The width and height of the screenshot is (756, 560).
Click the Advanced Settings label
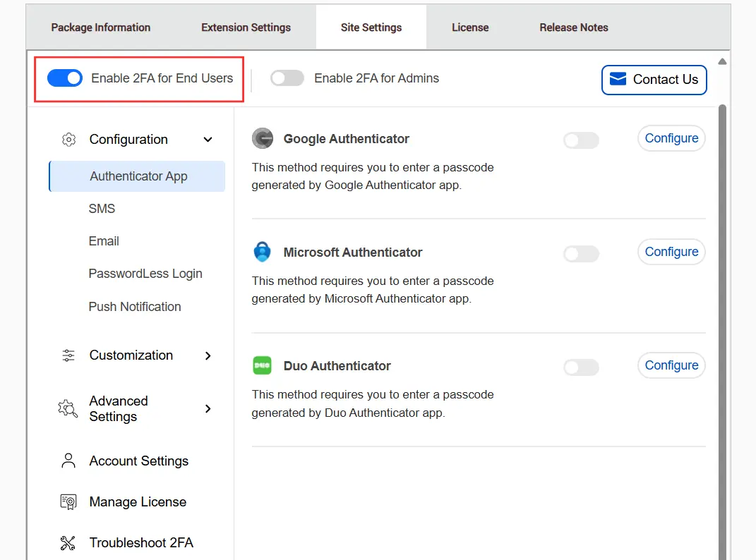click(119, 408)
